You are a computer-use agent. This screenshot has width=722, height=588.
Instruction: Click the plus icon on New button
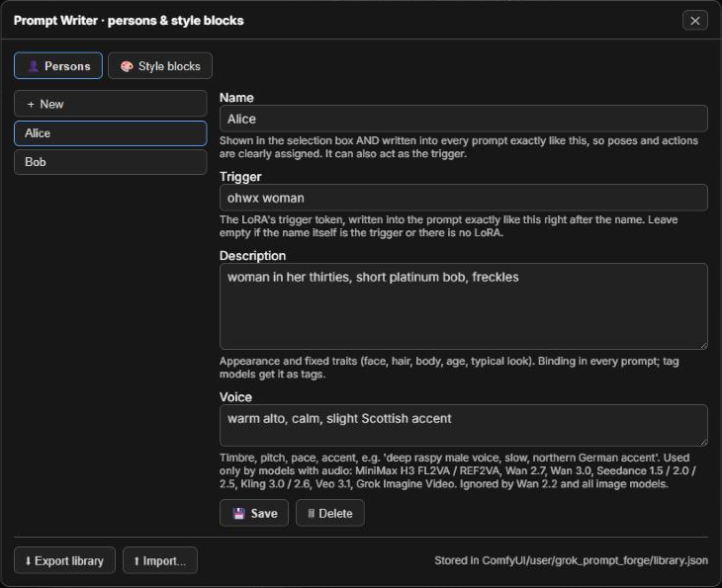tap(31, 105)
